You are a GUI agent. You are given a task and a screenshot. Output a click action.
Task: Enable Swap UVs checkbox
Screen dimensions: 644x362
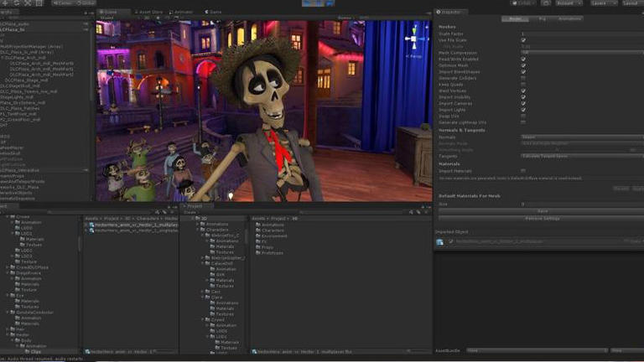tap(523, 116)
